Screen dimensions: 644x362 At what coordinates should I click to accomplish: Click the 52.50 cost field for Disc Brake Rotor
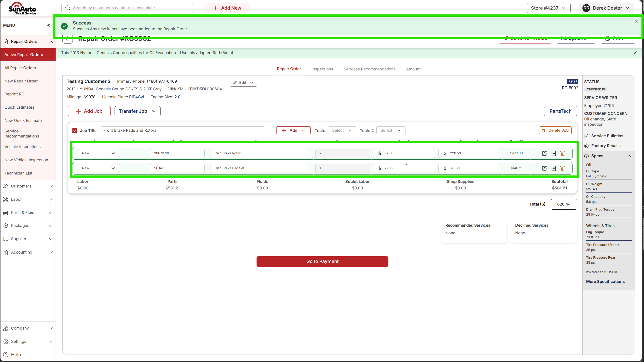click(404, 153)
